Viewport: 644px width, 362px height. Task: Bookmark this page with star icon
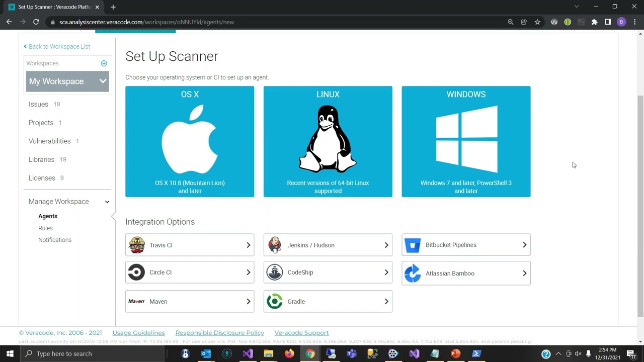537,22
